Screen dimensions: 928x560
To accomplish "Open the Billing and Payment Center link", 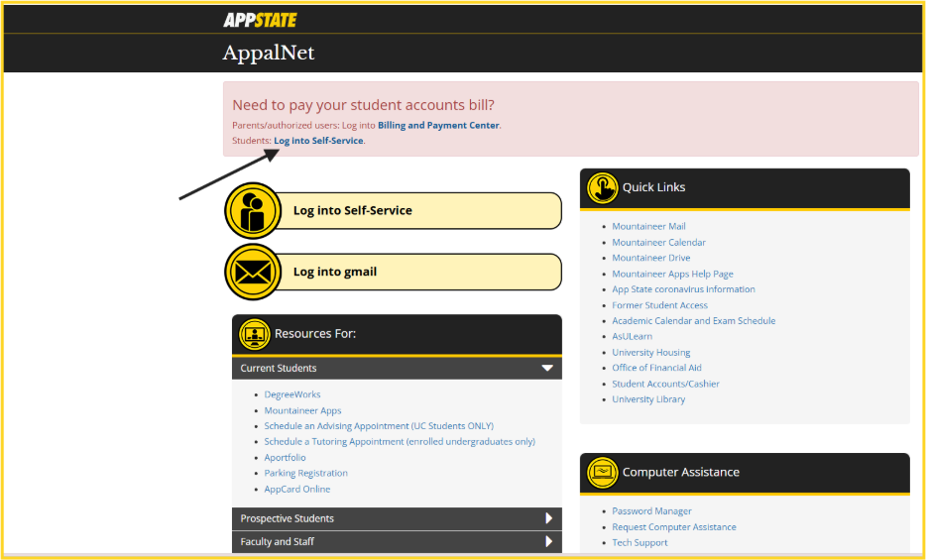I will click(438, 126).
